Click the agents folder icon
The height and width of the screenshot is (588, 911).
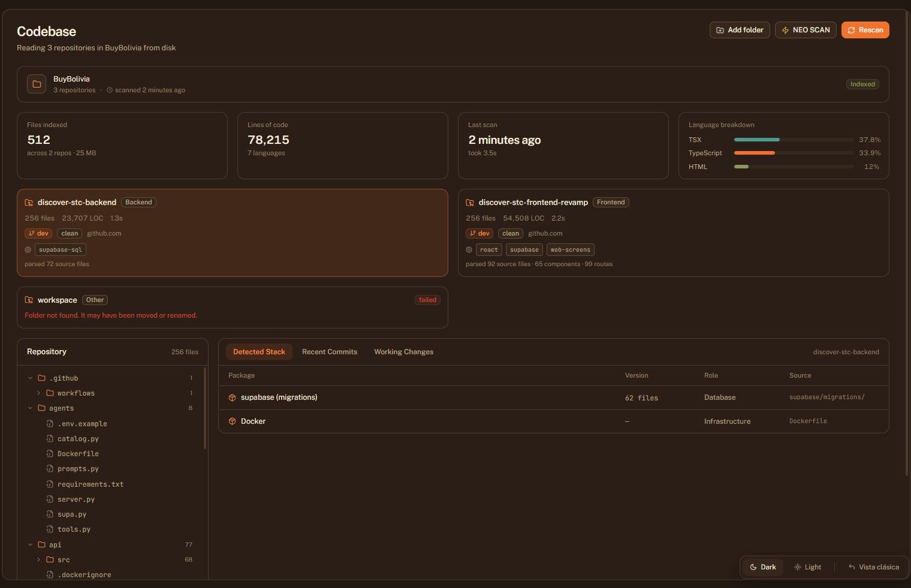point(41,408)
